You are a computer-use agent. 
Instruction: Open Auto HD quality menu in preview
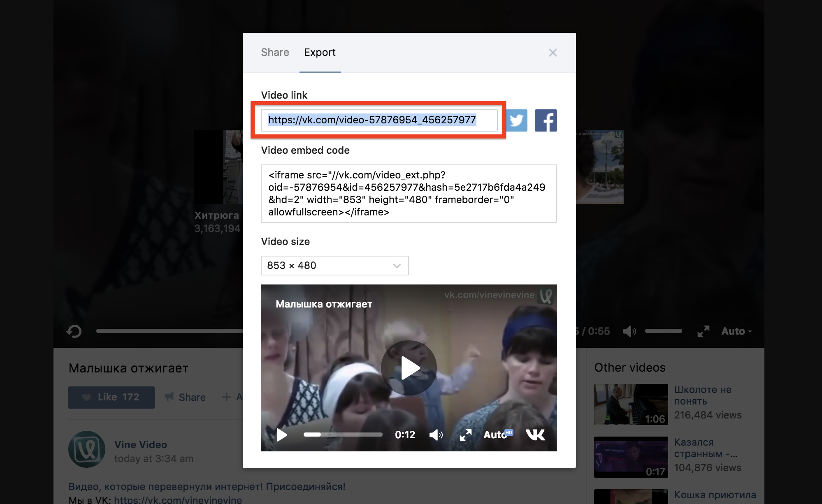coord(498,435)
